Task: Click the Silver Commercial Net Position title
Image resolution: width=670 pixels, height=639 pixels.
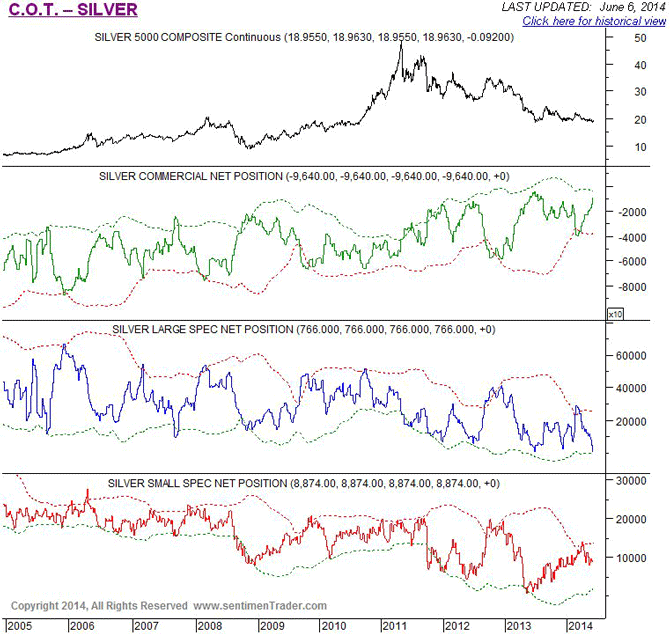Action: pos(304,177)
